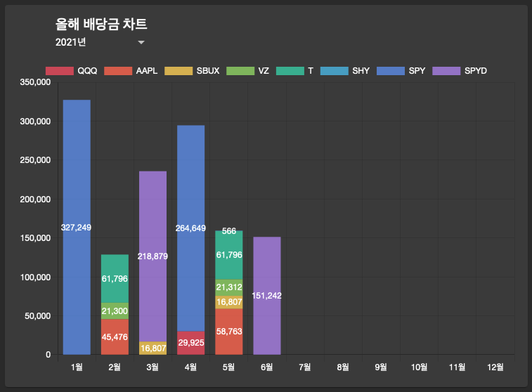
Task: Click the April QQQ segment 29,925
Action: (x=190, y=343)
